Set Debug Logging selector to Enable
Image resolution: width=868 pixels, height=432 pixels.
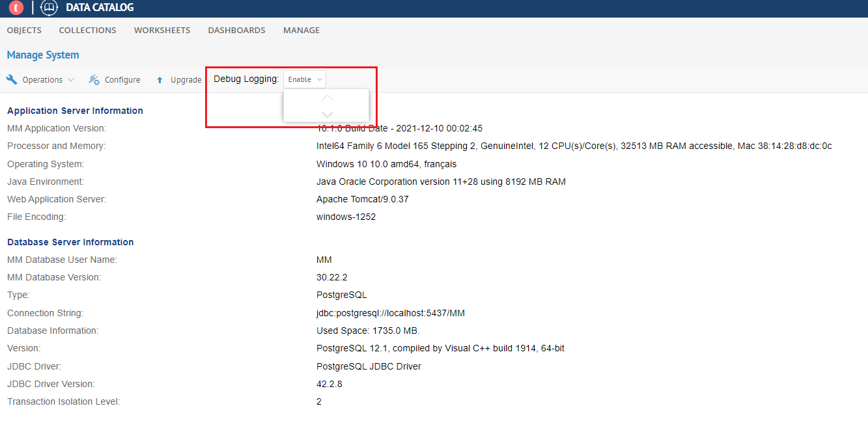[304, 79]
